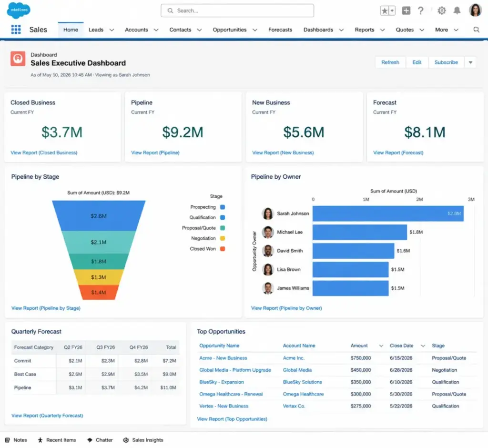
Task: Open the Help question mark icon
Action: tap(420, 10)
